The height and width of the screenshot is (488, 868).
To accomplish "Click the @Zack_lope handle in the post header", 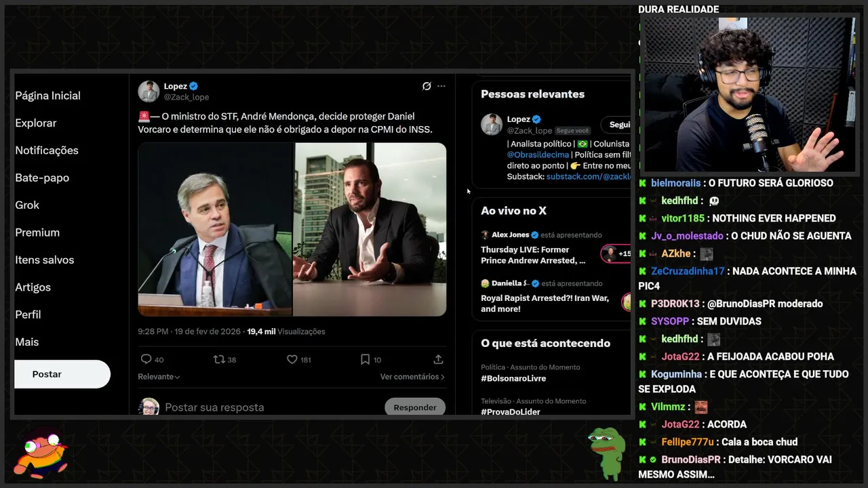I will (186, 97).
